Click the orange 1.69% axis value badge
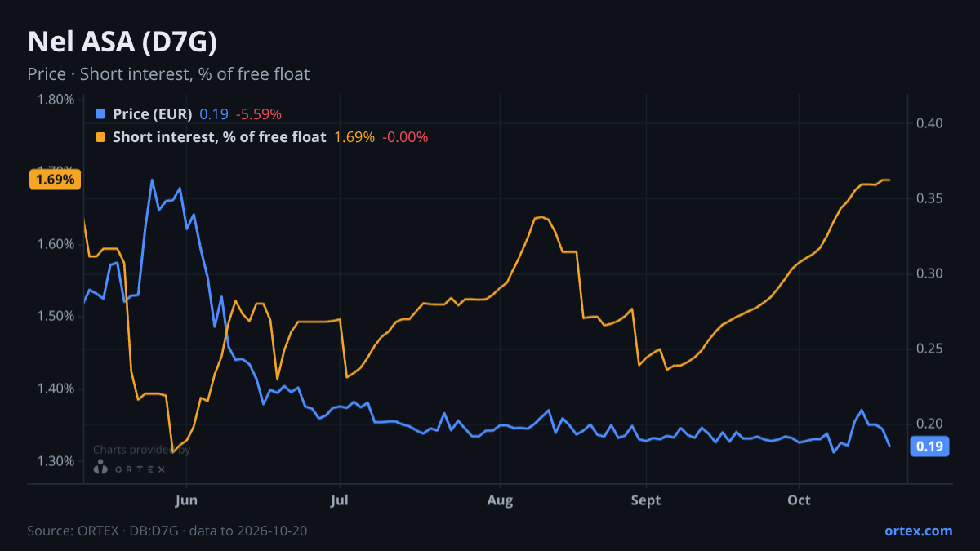Viewport: 980px width, 551px height. tap(55, 179)
